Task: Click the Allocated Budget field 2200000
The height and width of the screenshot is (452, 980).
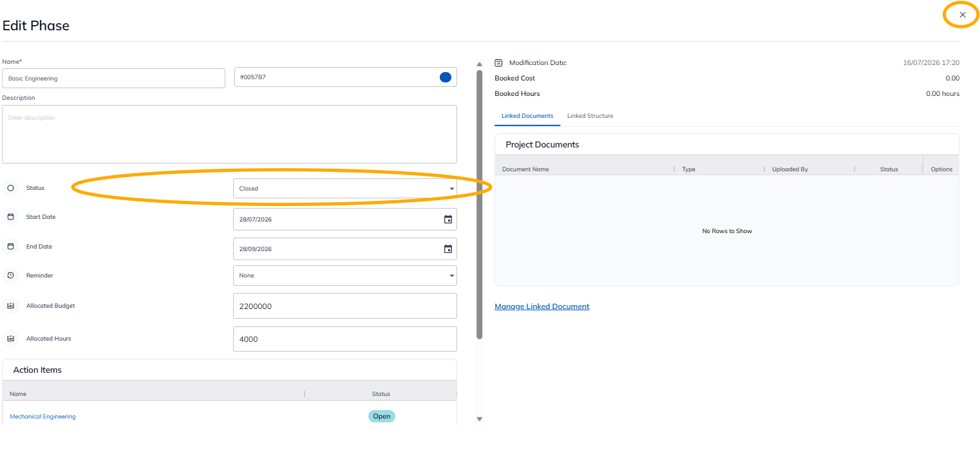Action: pos(345,306)
